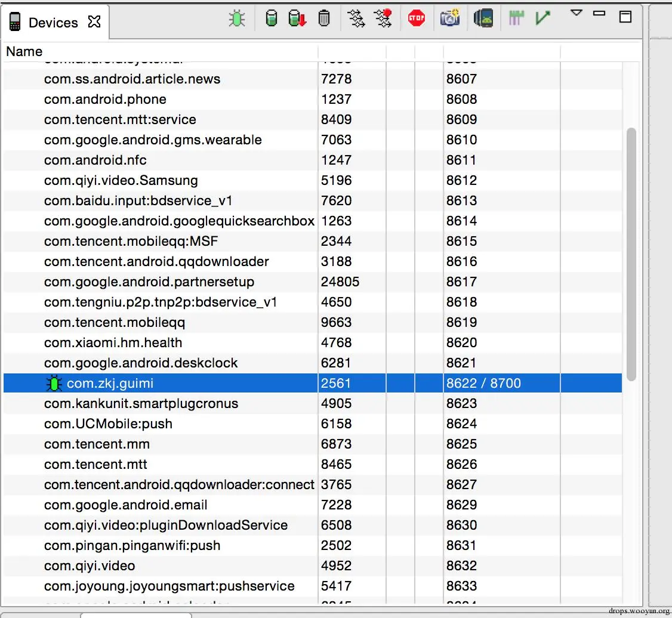Select the com.zkj.guimi process row
Screen dimensions: 672x618
313,383
